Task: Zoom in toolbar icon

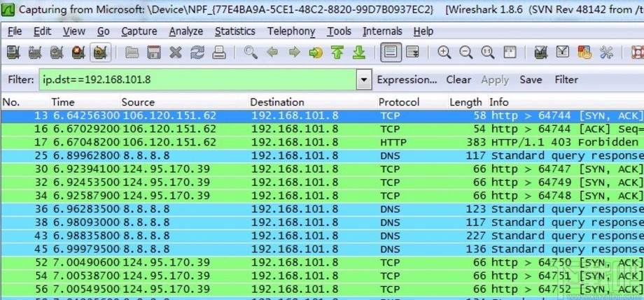Action: coord(444,52)
